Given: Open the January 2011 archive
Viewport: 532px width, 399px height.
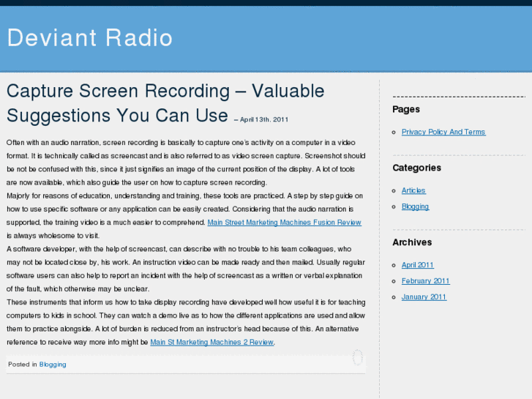Looking at the screenshot, I should 424,297.
